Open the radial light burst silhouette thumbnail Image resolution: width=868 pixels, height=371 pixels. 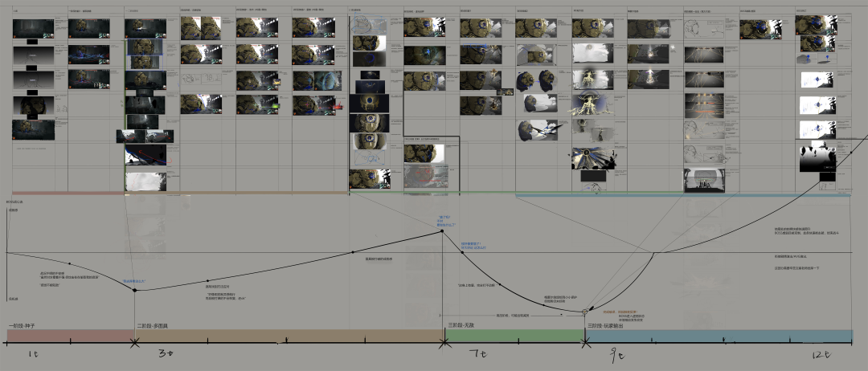pyautogui.click(x=592, y=158)
